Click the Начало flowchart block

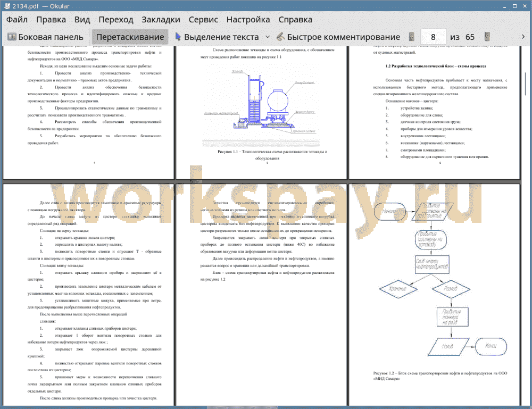point(389,211)
